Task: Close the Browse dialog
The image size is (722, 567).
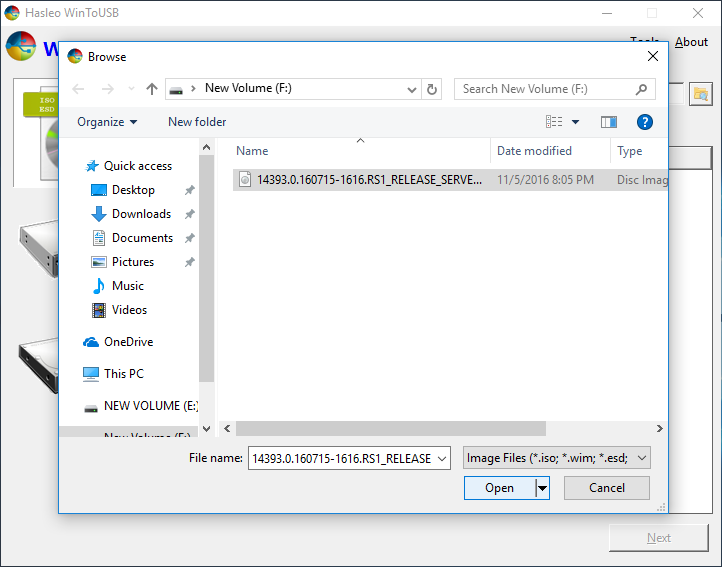Action: click(x=652, y=56)
